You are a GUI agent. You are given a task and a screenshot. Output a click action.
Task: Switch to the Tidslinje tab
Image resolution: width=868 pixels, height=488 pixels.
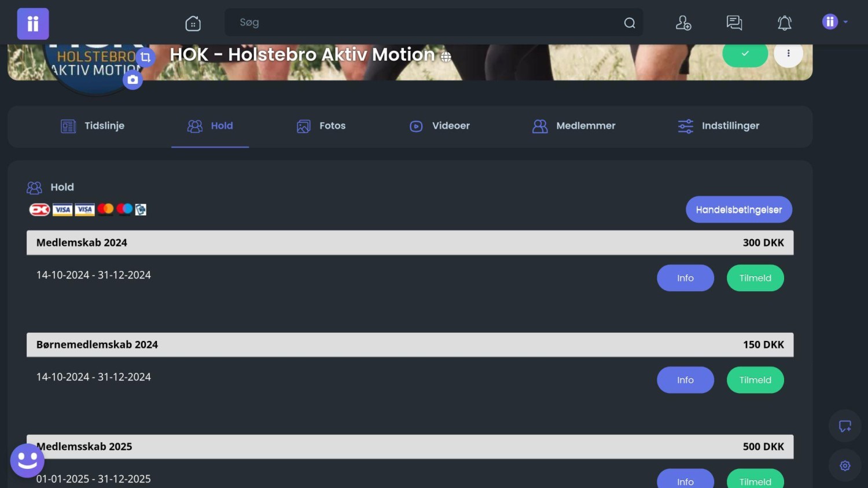point(93,126)
